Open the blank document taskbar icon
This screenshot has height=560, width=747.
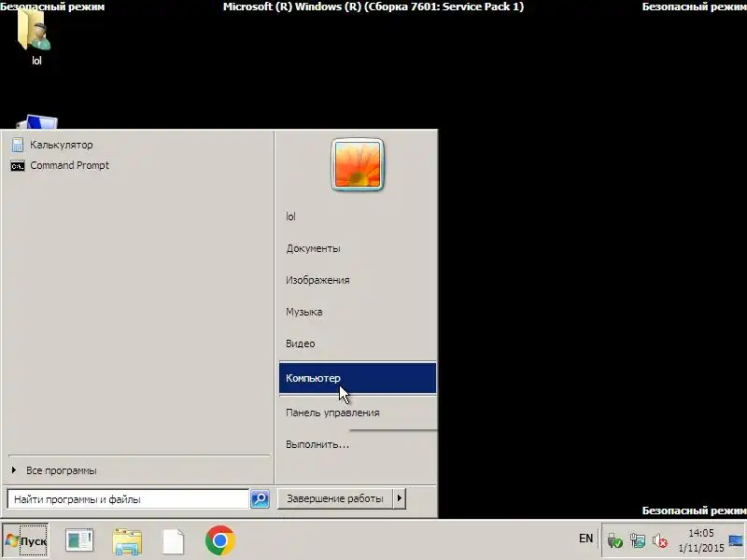click(x=174, y=541)
